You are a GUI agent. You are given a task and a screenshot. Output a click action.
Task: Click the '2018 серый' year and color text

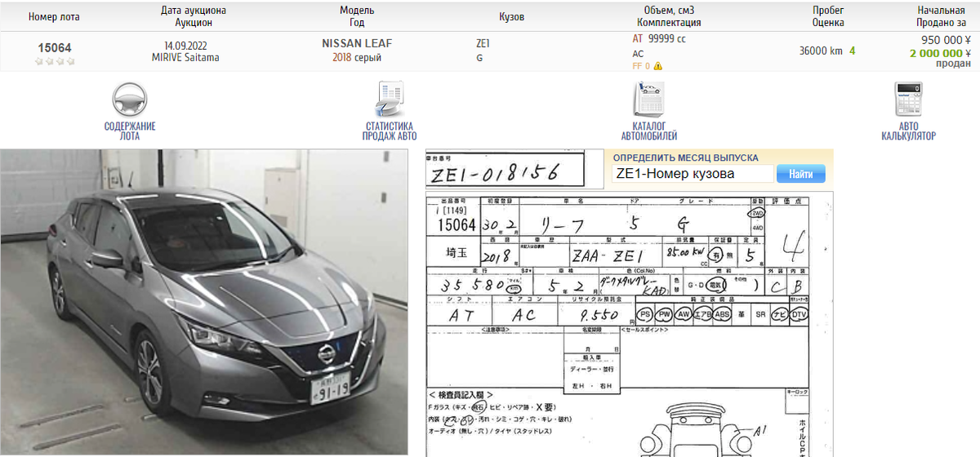point(357,58)
